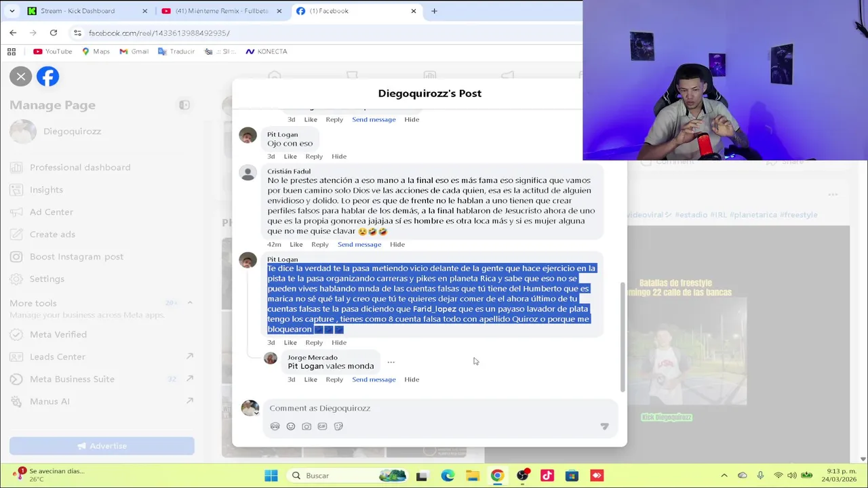Open the Maps bookmark
The height and width of the screenshot is (488, 868).
pyautogui.click(x=96, y=52)
